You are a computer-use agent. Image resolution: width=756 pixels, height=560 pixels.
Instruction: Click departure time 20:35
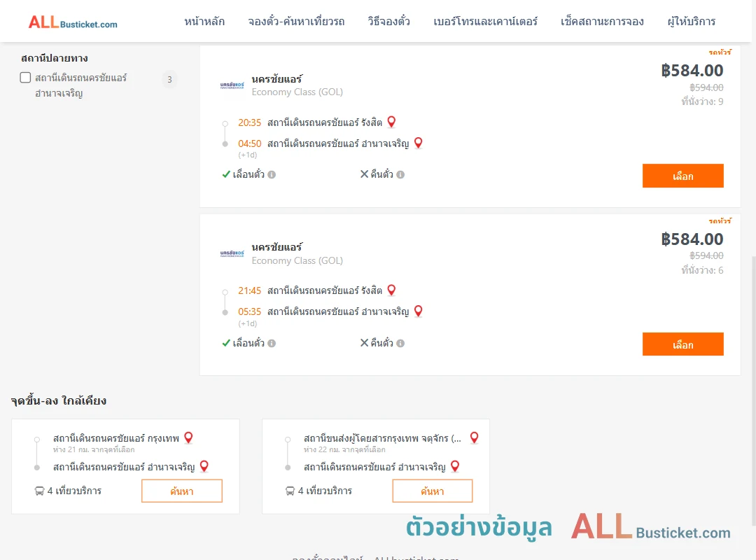249,122
